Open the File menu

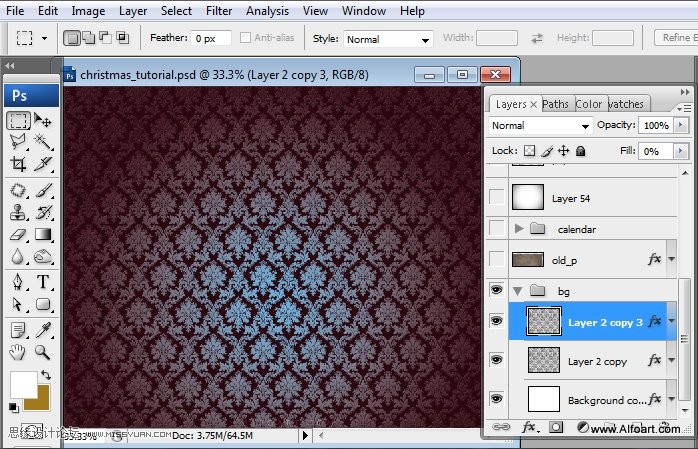(15, 11)
